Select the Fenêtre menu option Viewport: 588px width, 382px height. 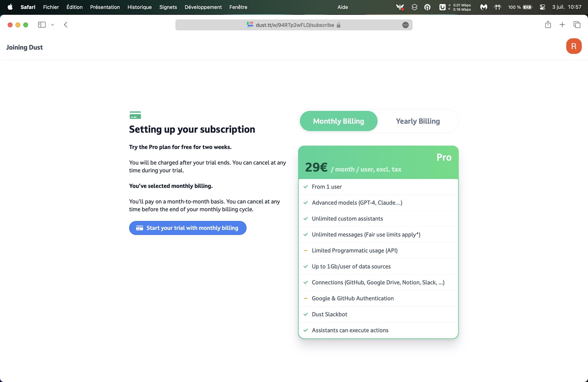(x=238, y=7)
